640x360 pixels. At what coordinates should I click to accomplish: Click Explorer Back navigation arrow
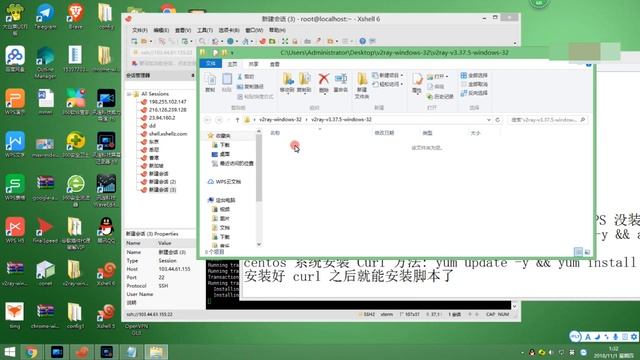coord(207,120)
